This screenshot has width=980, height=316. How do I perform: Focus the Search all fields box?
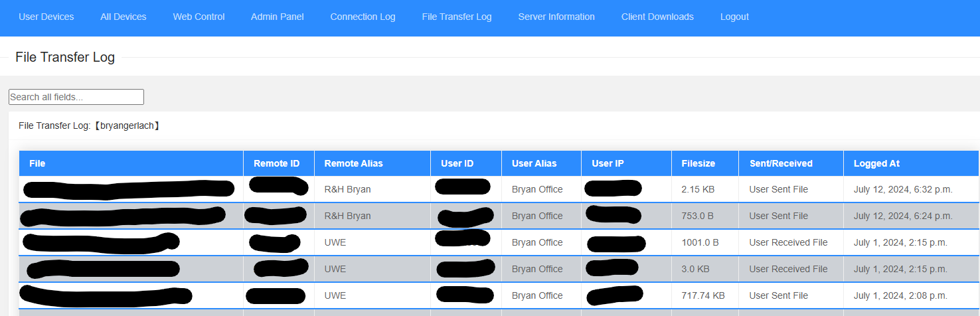(76, 97)
